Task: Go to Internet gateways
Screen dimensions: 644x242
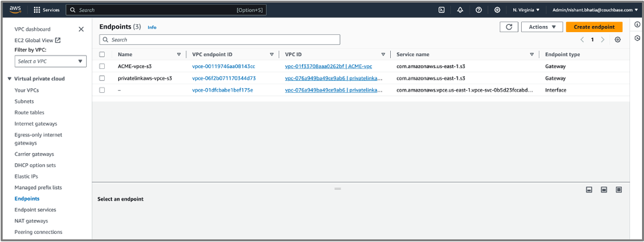Action: (x=35, y=124)
